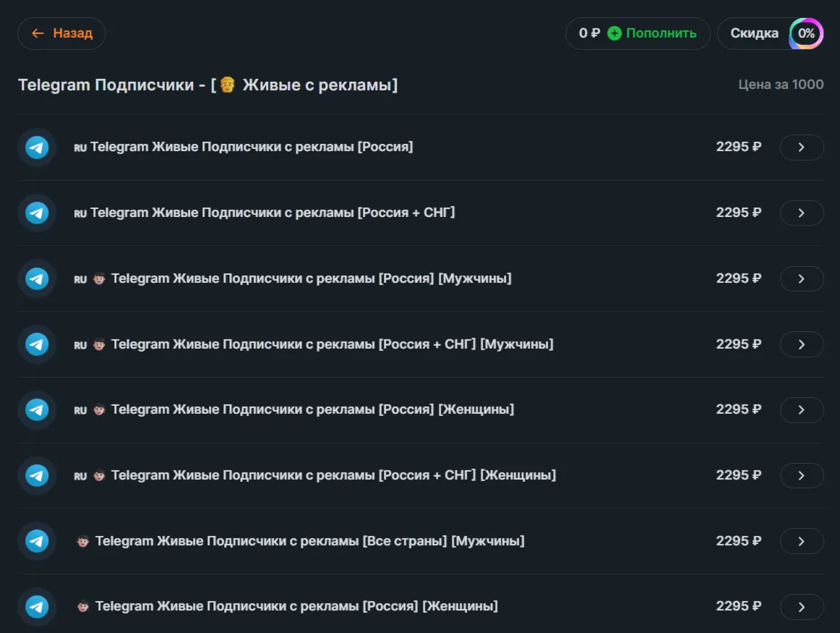The height and width of the screenshot is (633, 840).
Task: Click woman emoji in RU [Россия] [Женщины] row
Action: (x=99, y=410)
